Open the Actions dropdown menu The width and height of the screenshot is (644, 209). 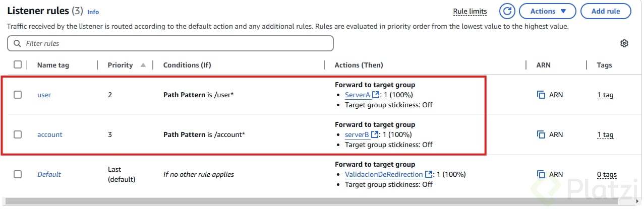548,11
